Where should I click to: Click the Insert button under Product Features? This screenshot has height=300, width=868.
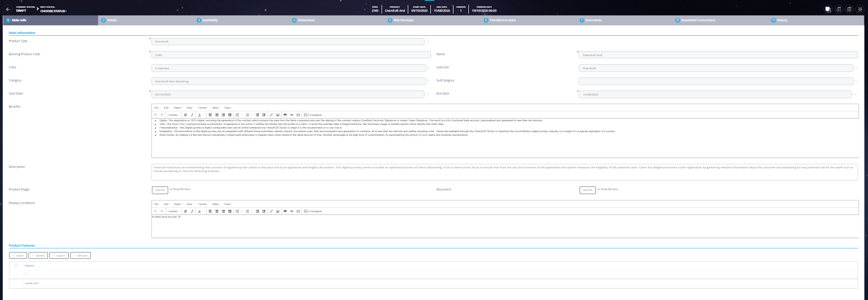pos(18,256)
